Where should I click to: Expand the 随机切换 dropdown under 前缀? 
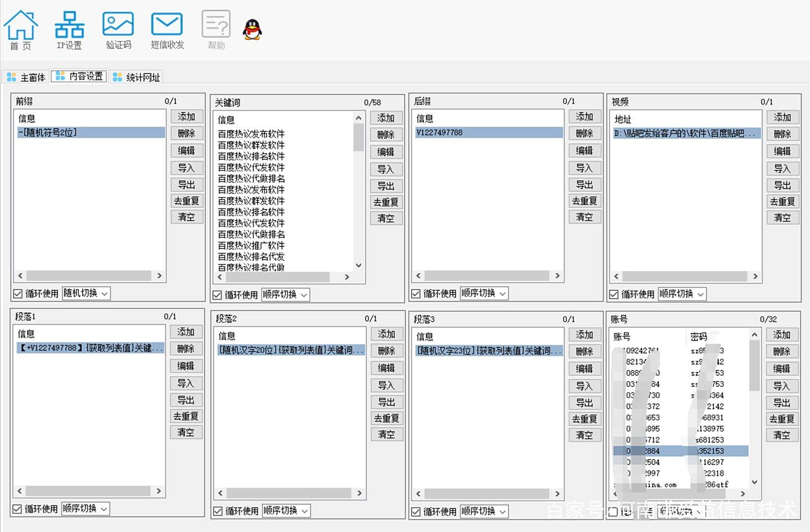click(86, 293)
